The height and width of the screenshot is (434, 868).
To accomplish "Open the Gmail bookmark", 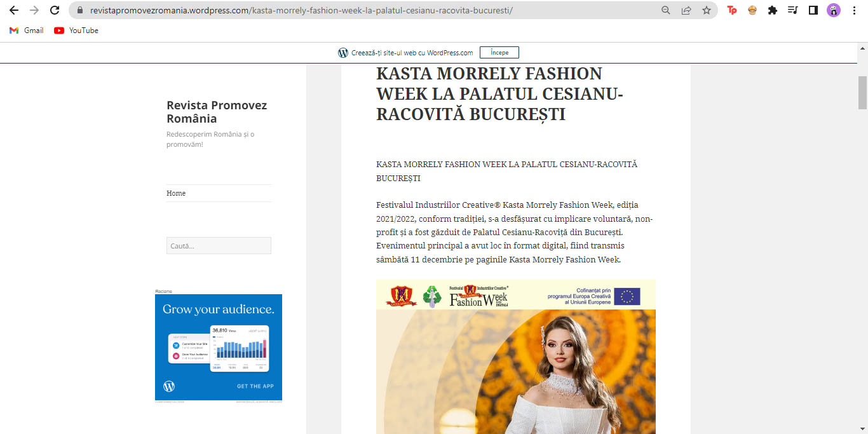I will 27,31.
